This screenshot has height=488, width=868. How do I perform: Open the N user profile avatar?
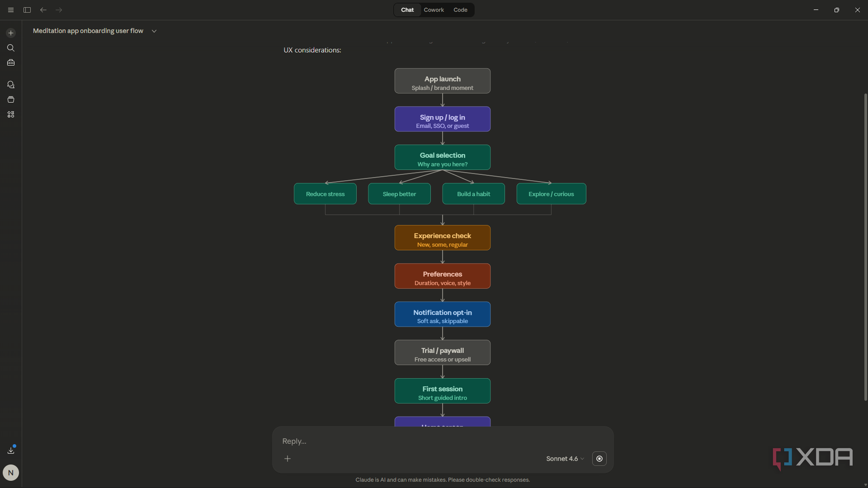coord(11,473)
